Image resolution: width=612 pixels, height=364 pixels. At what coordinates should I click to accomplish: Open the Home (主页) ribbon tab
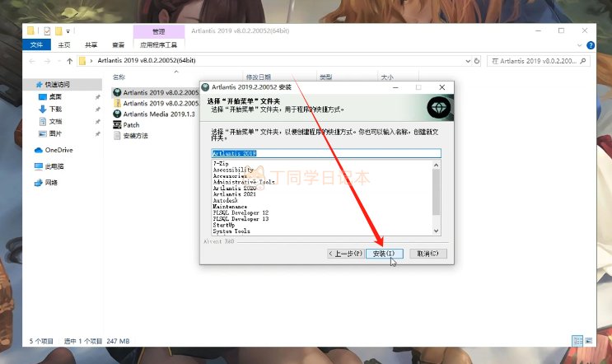coord(64,44)
